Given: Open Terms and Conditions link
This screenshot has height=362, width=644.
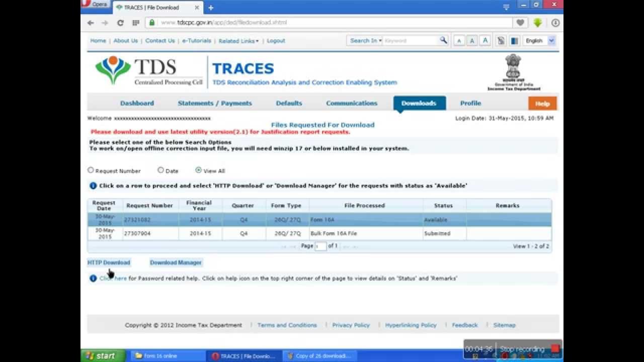Looking at the screenshot, I should coord(287,325).
